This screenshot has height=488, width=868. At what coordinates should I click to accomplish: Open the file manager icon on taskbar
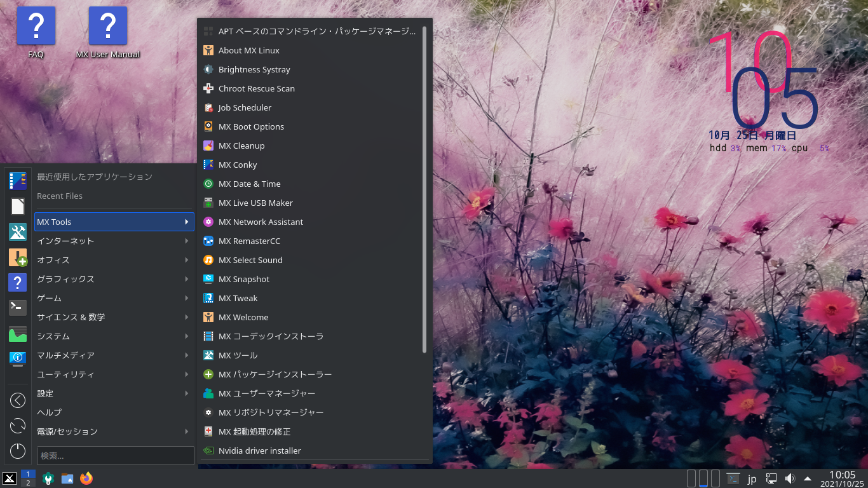(67, 478)
